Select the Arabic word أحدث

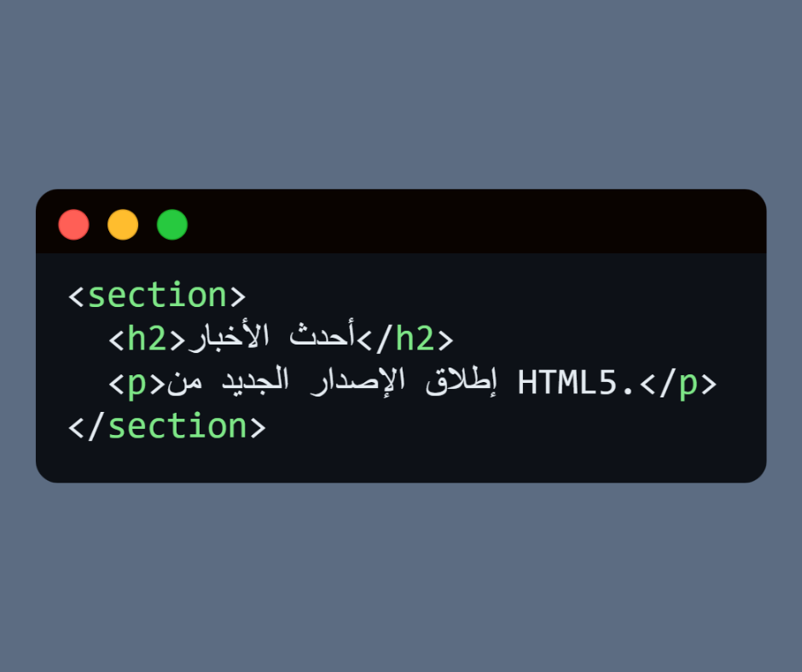point(323,338)
